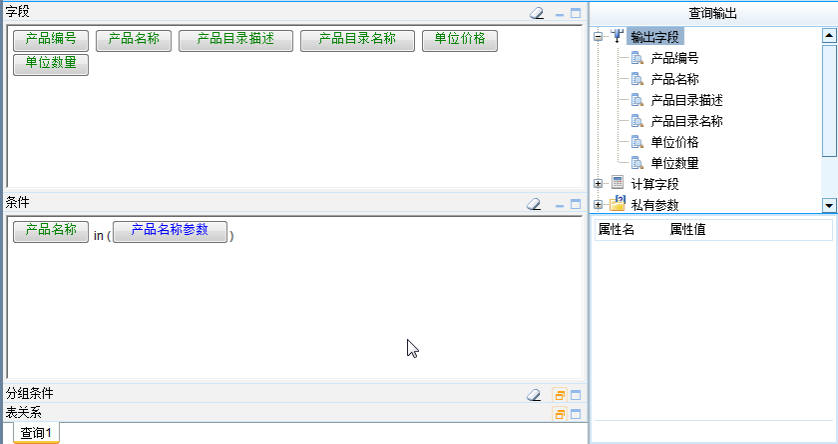838x444 pixels.
Task: Select 计算字段 tree node
Action: point(655,184)
